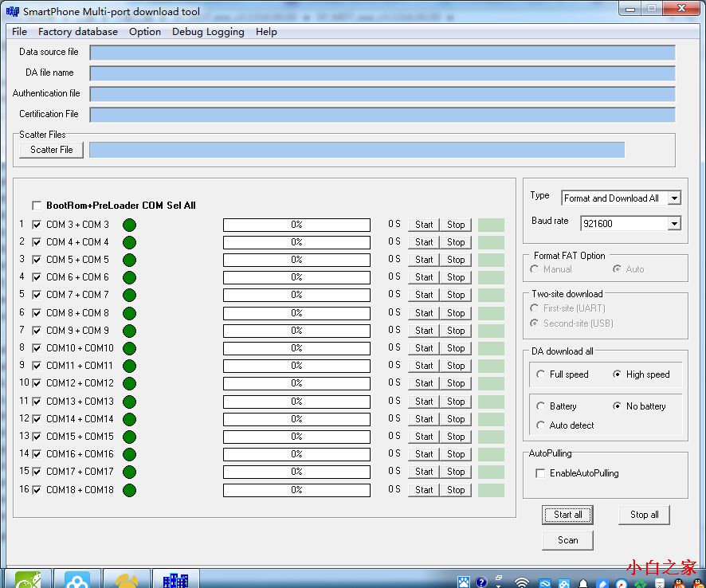This screenshot has width=706, height=588.
Task: Click the Stop all button
Action: click(644, 515)
